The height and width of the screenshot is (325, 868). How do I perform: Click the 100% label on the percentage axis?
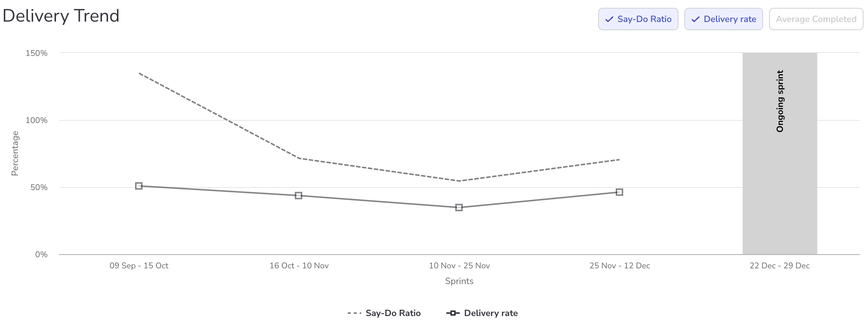[37, 120]
